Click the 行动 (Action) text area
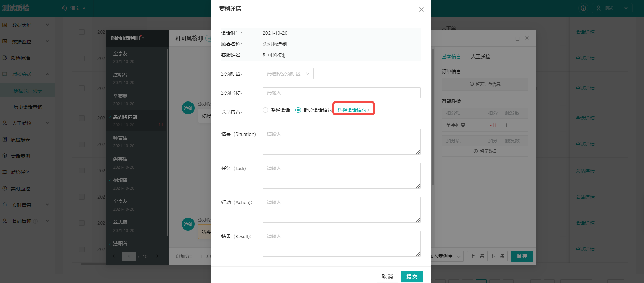The image size is (644, 283). [341, 210]
